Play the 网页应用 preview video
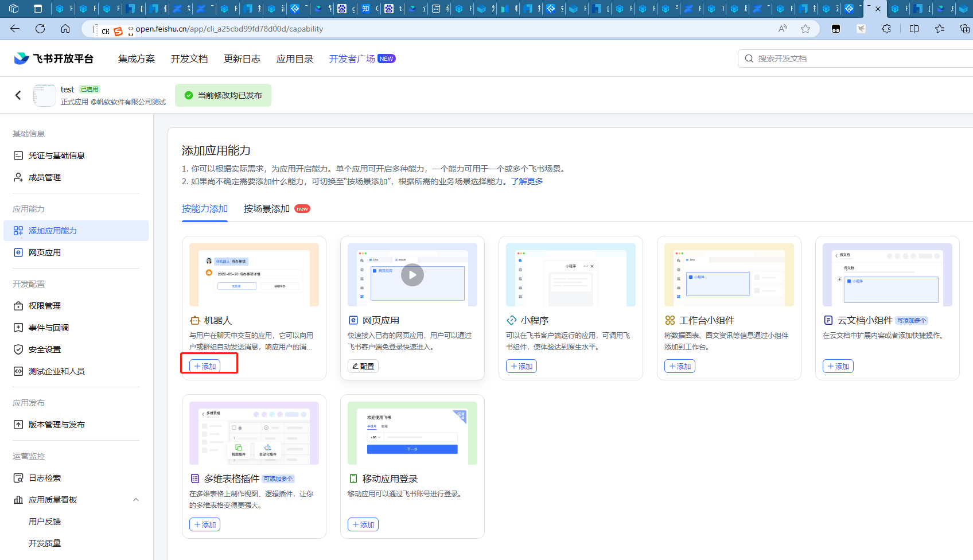The width and height of the screenshot is (973, 560). pyautogui.click(x=412, y=275)
